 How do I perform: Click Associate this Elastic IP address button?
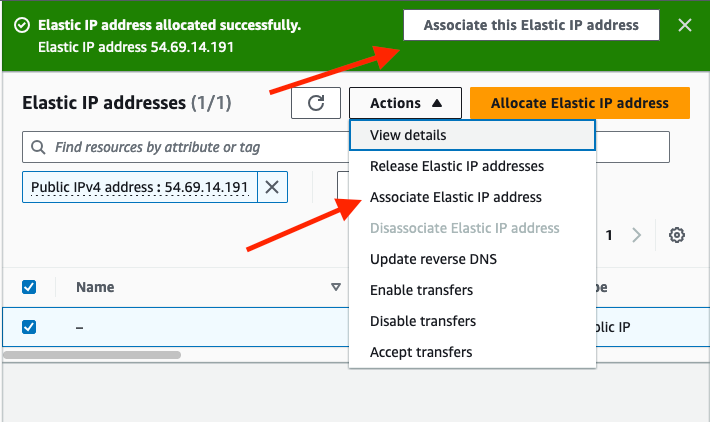pyautogui.click(x=531, y=25)
